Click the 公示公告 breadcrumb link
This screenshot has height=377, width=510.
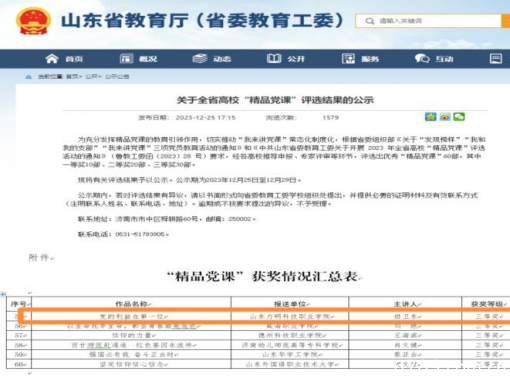(x=117, y=77)
